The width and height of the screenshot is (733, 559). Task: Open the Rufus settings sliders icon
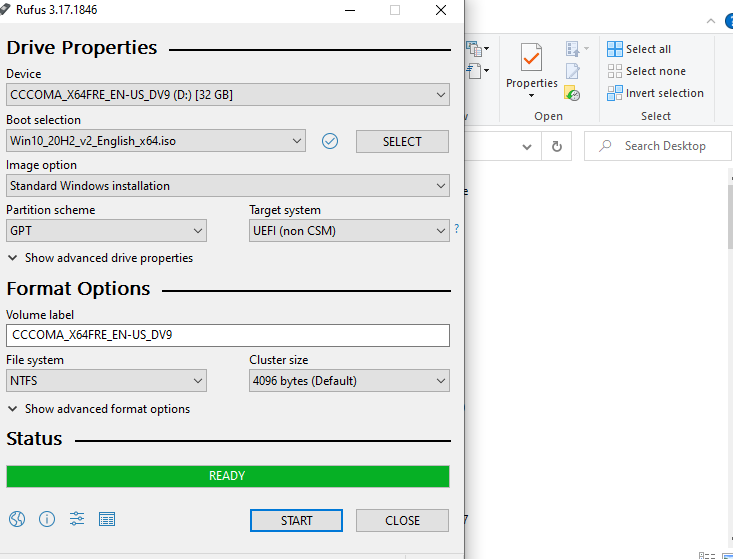coord(77,519)
